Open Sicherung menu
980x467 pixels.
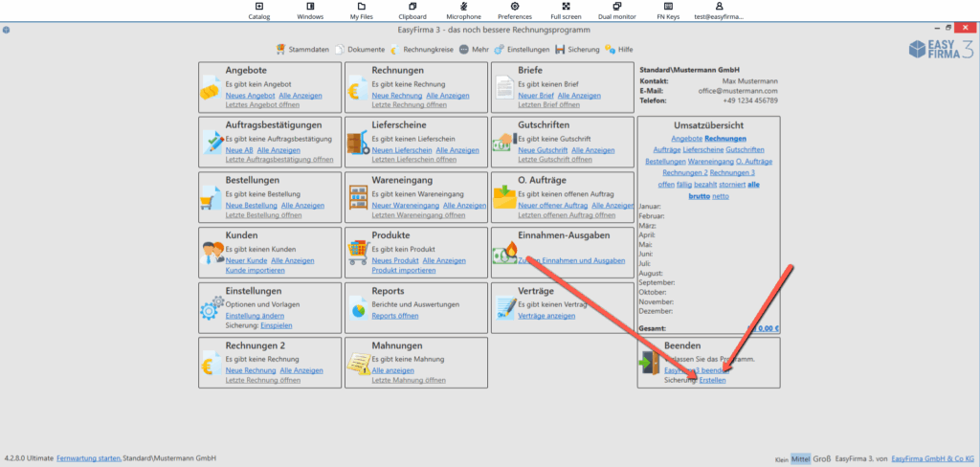(577, 50)
